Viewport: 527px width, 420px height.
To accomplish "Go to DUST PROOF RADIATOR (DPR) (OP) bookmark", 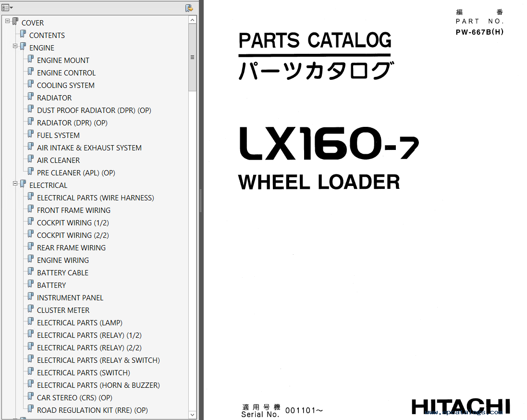I will point(94,111).
